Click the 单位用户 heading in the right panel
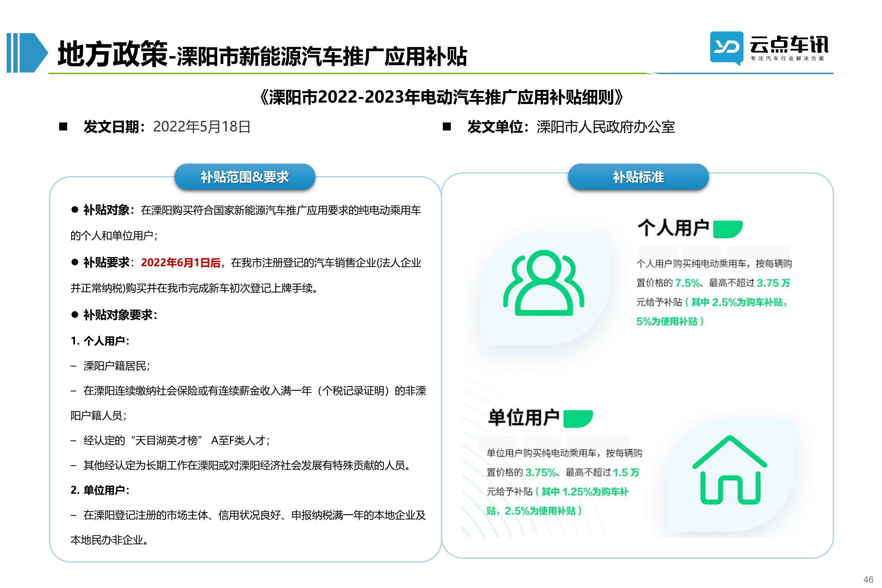 [524, 418]
